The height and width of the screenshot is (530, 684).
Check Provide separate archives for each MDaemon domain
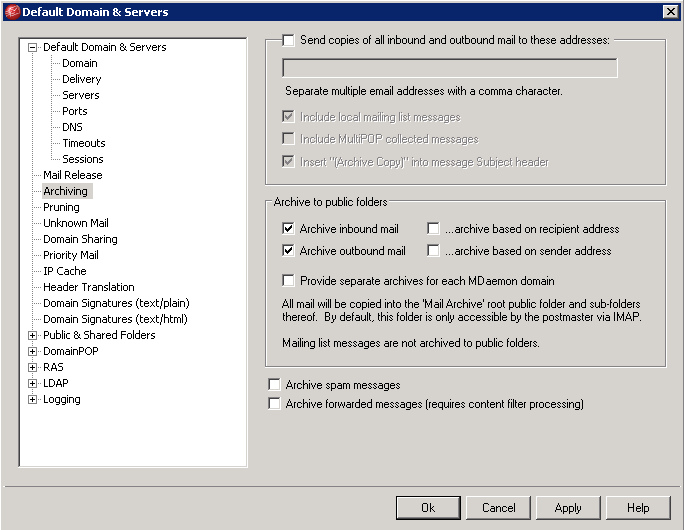tap(288, 280)
